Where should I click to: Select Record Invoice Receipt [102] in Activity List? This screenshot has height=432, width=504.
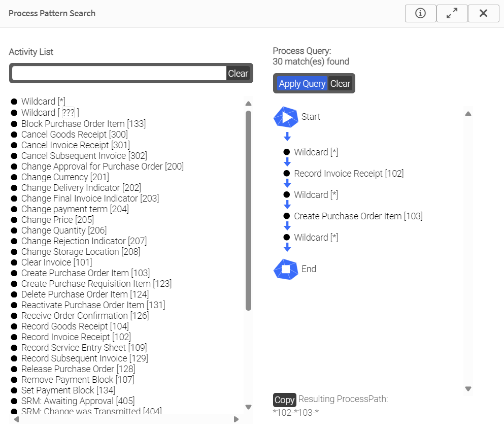tap(76, 337)
